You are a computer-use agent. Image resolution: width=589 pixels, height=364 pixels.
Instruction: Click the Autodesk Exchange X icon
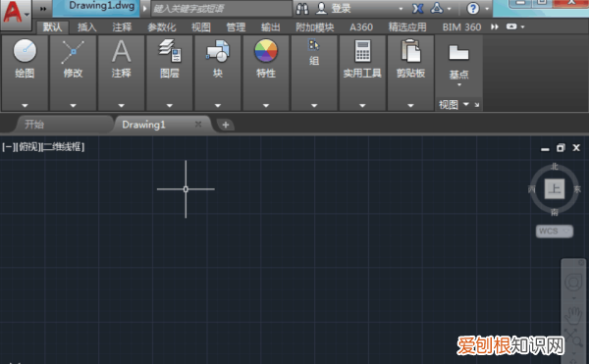[x=418, y=8]
